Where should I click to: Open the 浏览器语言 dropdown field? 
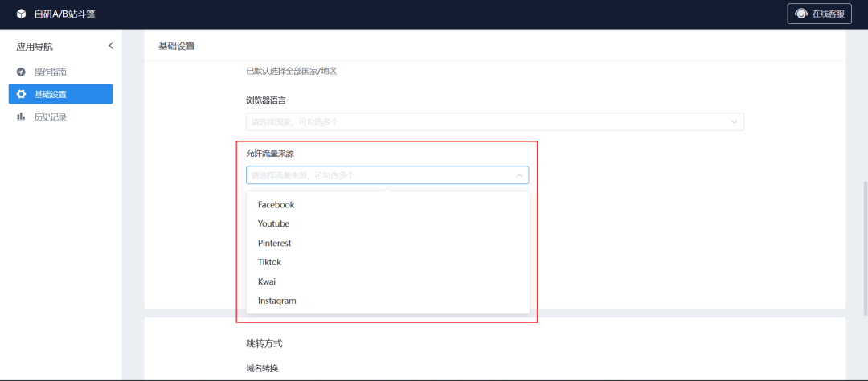click(x=495, y=122)
